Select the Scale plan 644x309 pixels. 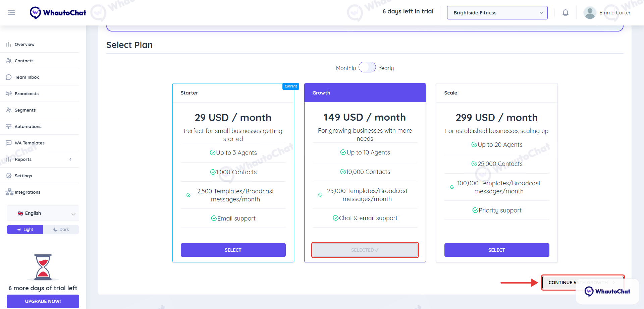pos(497,250)
